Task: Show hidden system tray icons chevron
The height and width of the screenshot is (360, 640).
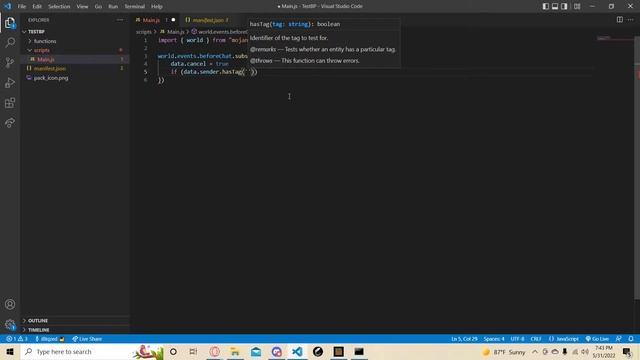Action: coord(535,352)
